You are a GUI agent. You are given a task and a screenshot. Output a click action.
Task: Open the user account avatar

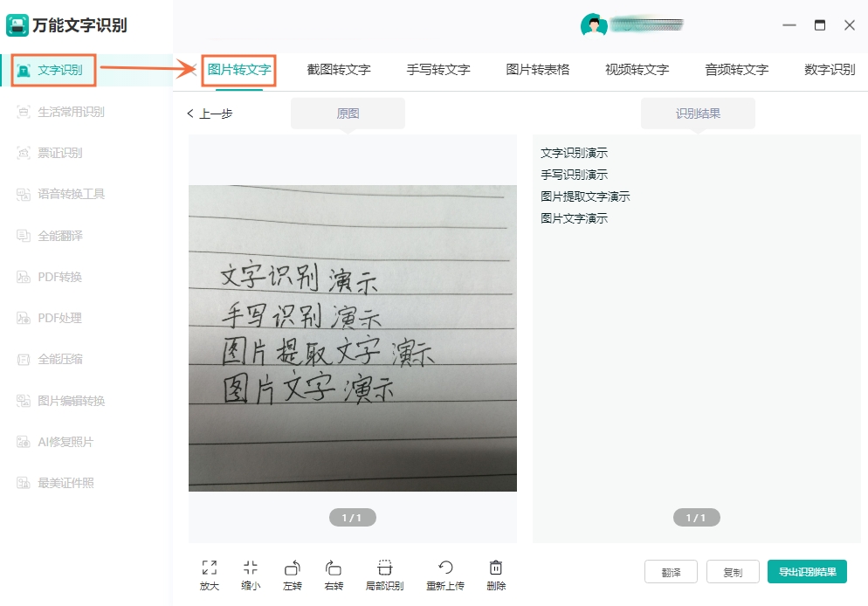(x=595, y=24)
